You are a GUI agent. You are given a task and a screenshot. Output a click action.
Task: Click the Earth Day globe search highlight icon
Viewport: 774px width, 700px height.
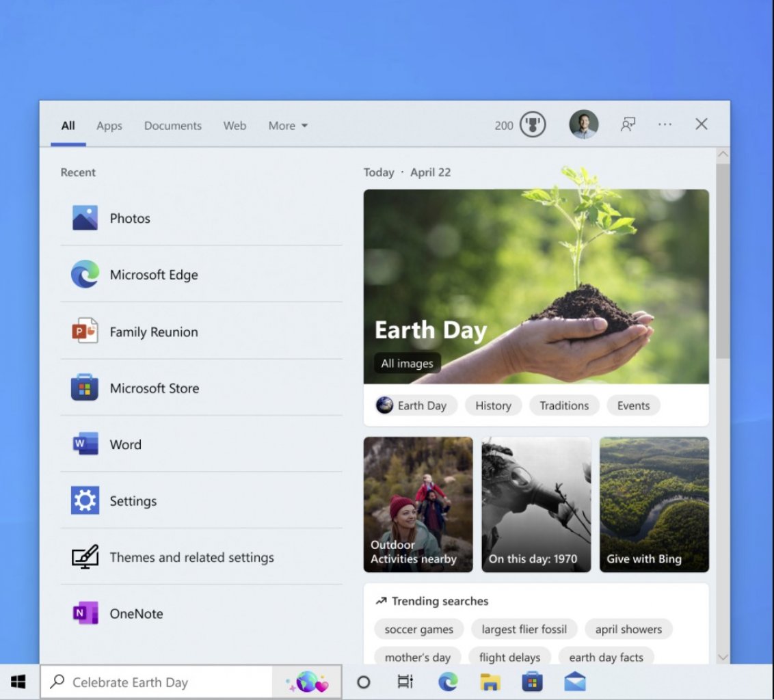click(307, 682)
